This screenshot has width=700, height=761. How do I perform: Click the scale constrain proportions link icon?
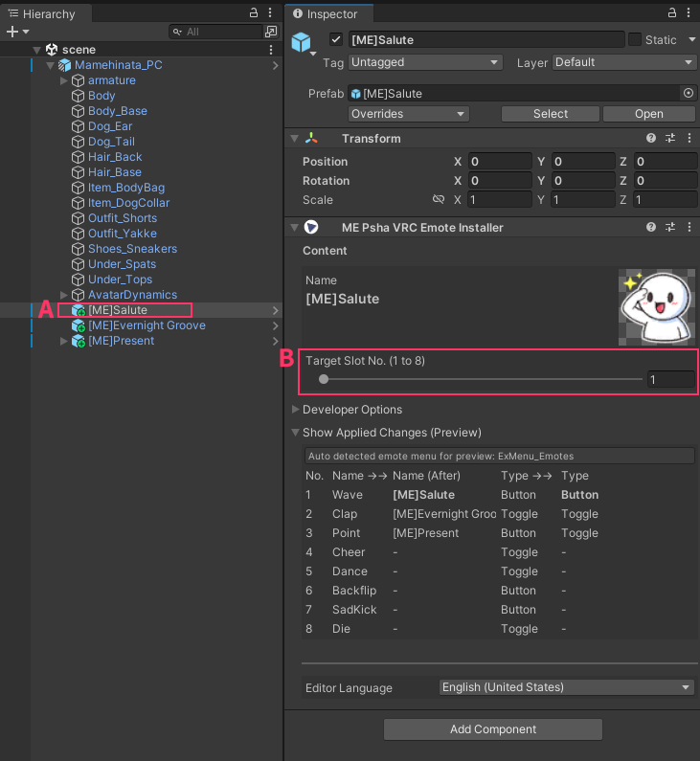pyautogui.click(x=439, y=200)
